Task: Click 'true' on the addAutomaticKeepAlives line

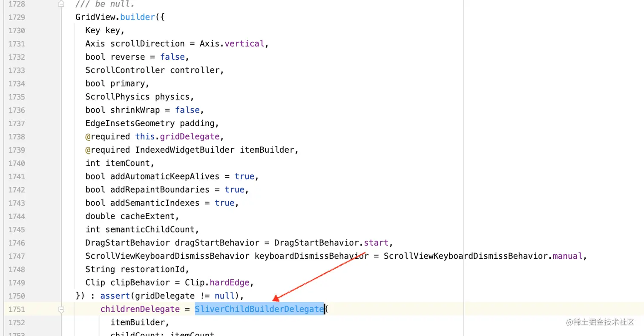Action: click(244, 176)
